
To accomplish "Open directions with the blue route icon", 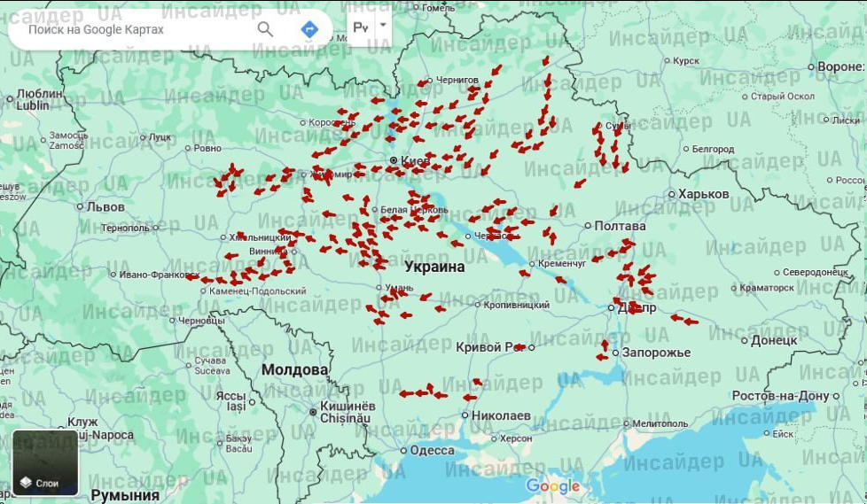I will [x=309, y=29].
